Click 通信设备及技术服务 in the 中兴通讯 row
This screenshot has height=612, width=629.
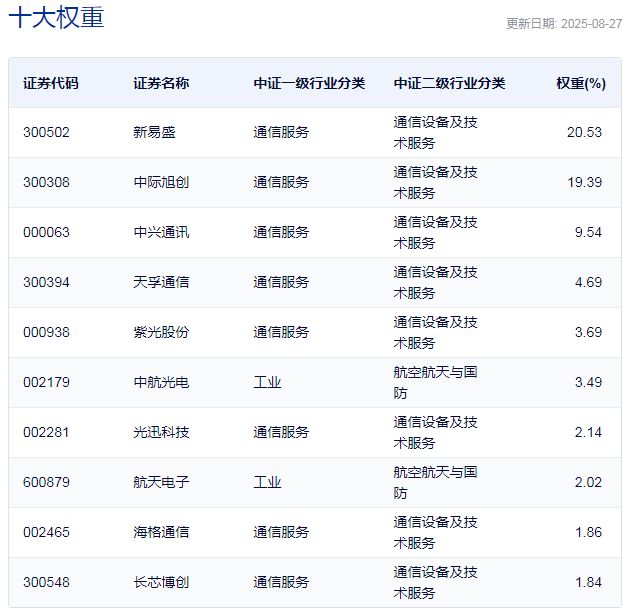(x=435, y=232)
